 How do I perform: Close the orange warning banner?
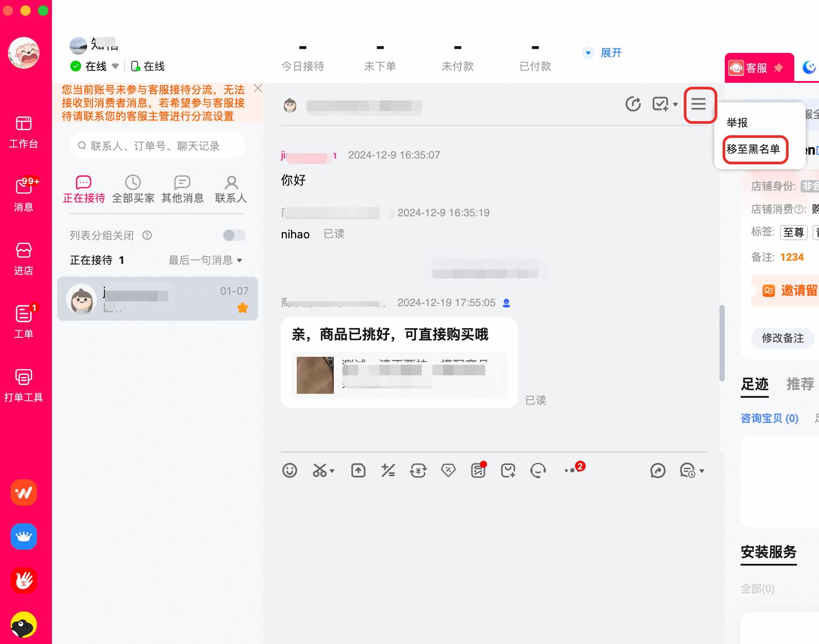pos(258,88)
